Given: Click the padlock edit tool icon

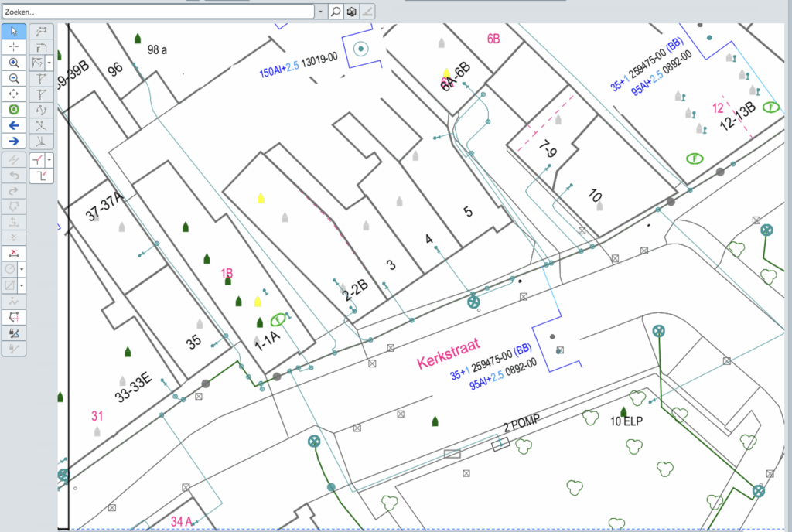Looking at the screenshot, I should coord(14,332).
